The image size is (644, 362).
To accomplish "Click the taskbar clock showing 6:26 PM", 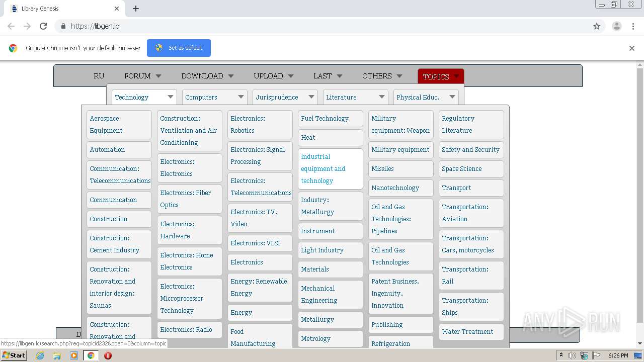I will 618,355.
